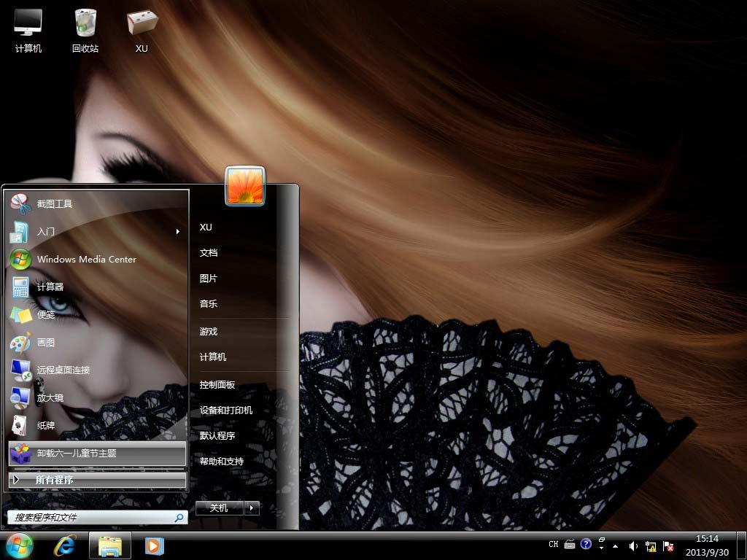
Task: Open 放大镜 magnifier tool
Action: click(50, 398)
